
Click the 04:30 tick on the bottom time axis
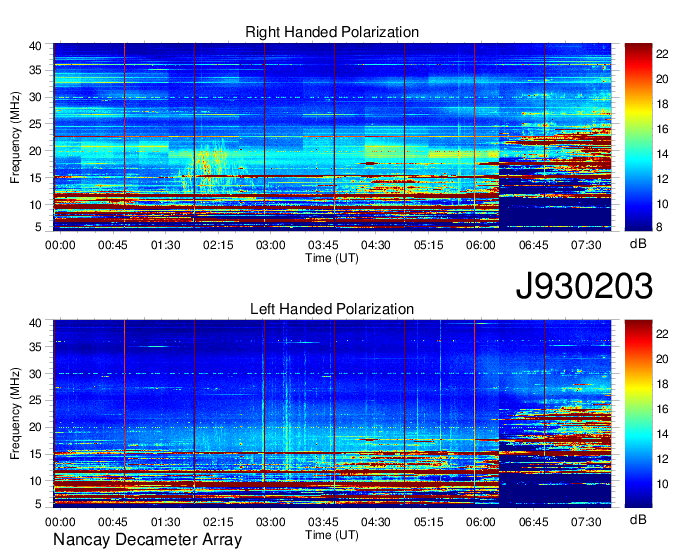376,522
